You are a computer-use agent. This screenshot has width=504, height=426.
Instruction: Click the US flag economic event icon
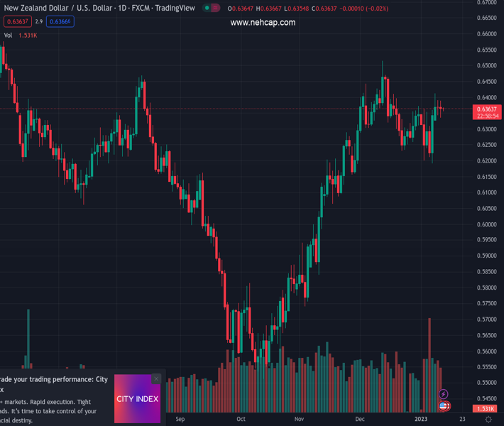(x=444, y=406)
